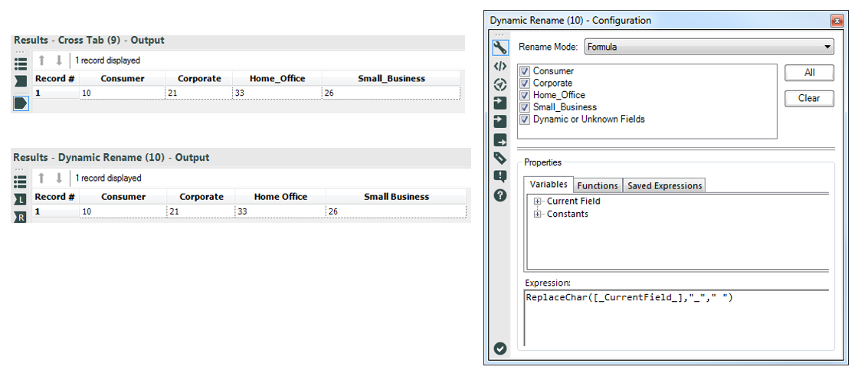Image resolution: width=868 pixels, height=383 pixels.
Task: Click Dynamic Rename results down arrow
Action: tap(59, 178)
